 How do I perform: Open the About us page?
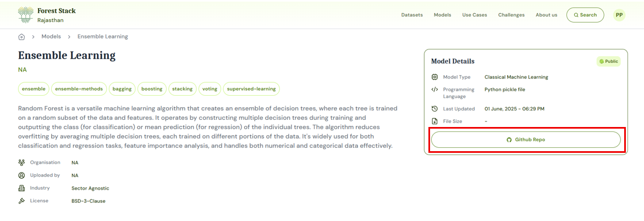[546, 15]
